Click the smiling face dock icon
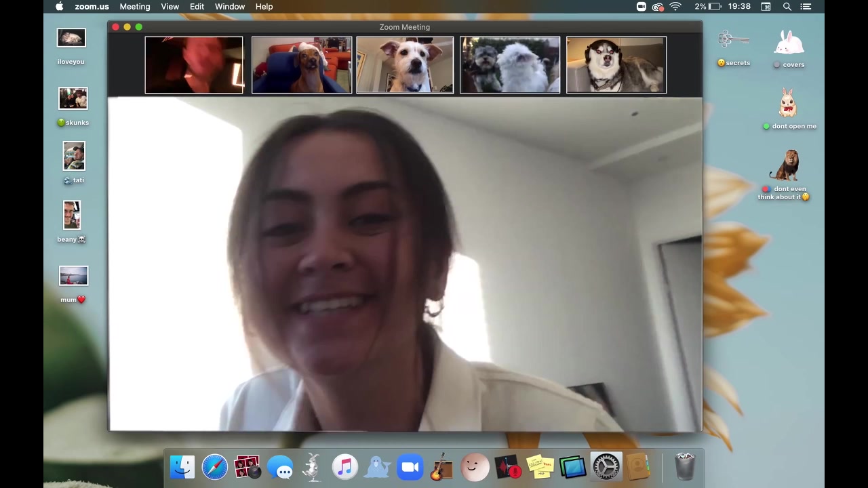Screen dimensions: 868x488 tap(475, 467)
